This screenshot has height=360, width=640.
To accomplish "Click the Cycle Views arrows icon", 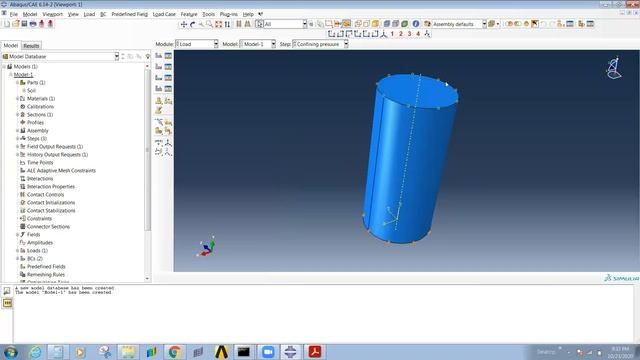I will [x=227, y=24].
